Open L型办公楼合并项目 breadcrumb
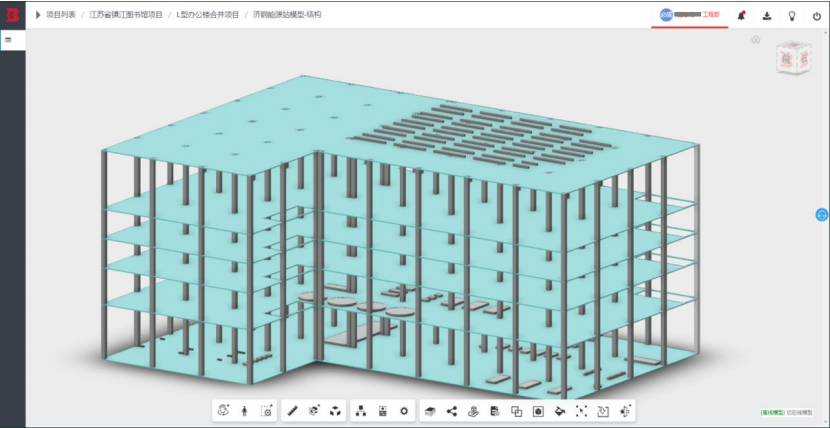 point(208,15)
